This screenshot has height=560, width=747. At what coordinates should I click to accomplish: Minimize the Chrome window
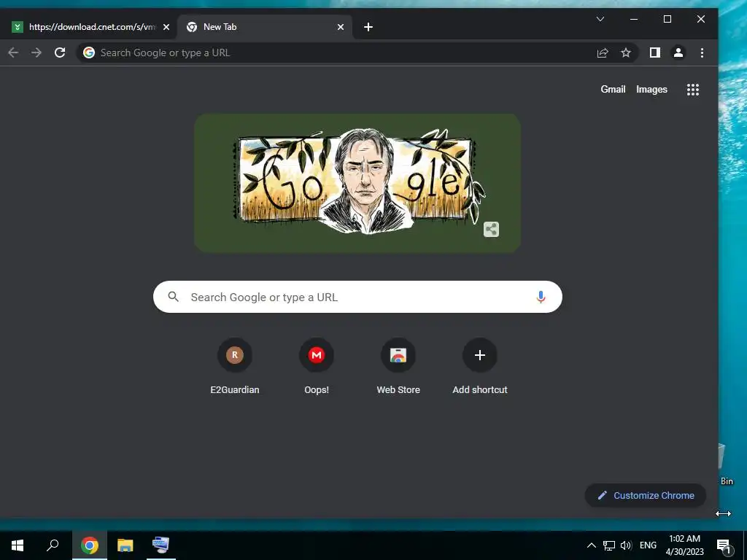[x=634, y=19]
